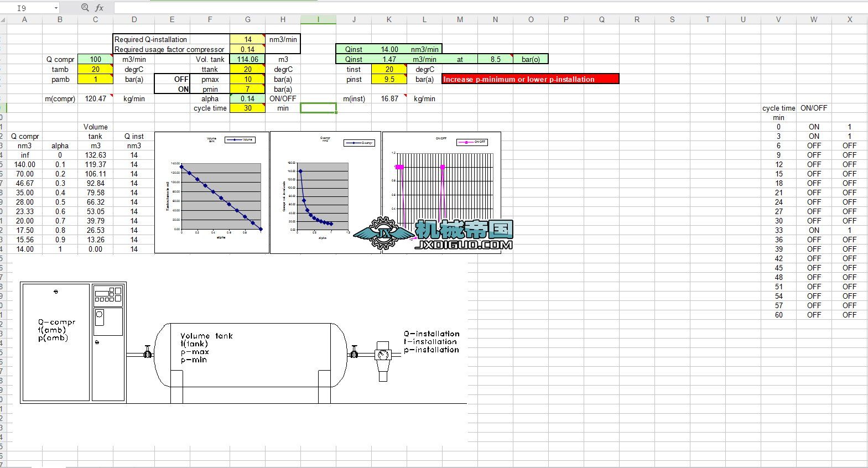Select the Required Q-installation value cell 14
Viewport: 868px width, 468px height.
[247, 39]
